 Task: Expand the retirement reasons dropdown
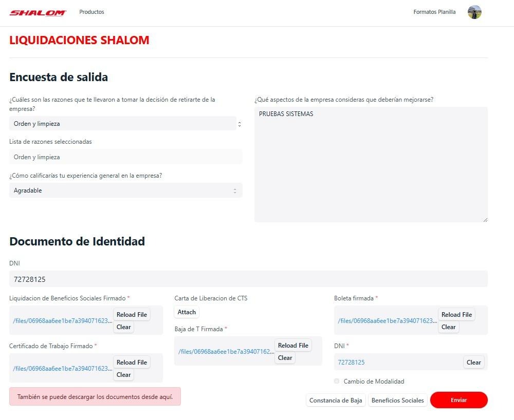tap(125, 124)
